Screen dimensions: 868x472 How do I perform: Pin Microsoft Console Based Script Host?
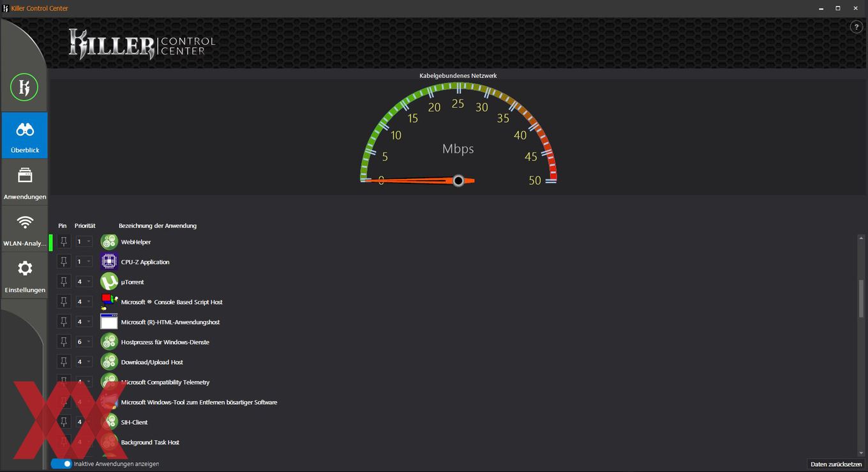tap(64, 301)
